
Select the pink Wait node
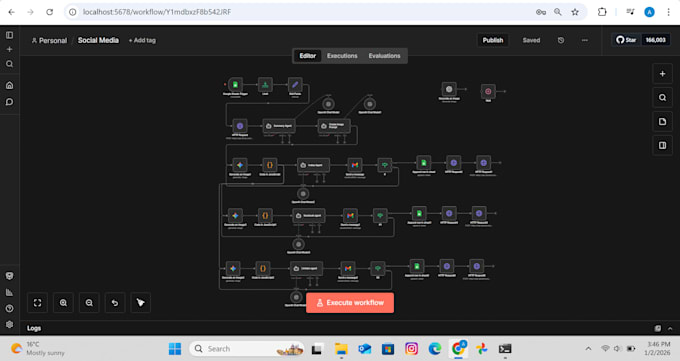[x=488, y=91]
